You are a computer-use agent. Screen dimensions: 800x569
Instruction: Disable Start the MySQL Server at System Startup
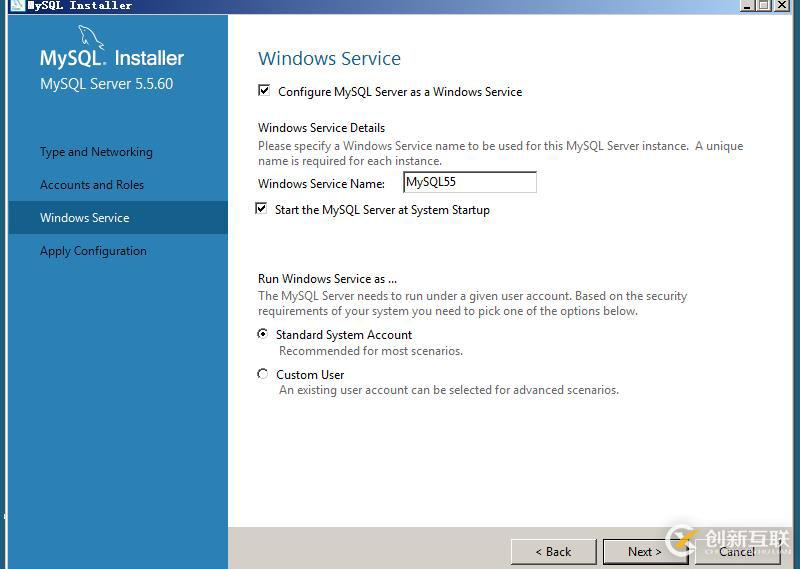(262, 210)
